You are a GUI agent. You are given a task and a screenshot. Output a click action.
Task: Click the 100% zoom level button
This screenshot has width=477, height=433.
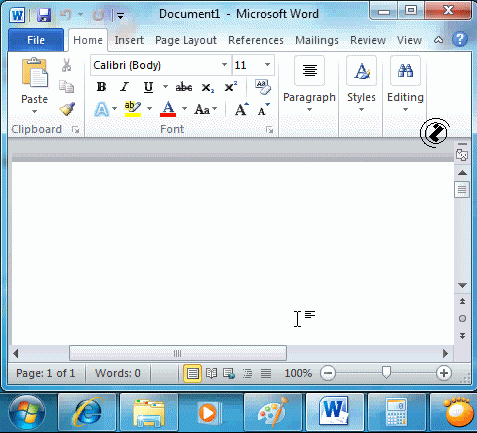coord(298,373)
